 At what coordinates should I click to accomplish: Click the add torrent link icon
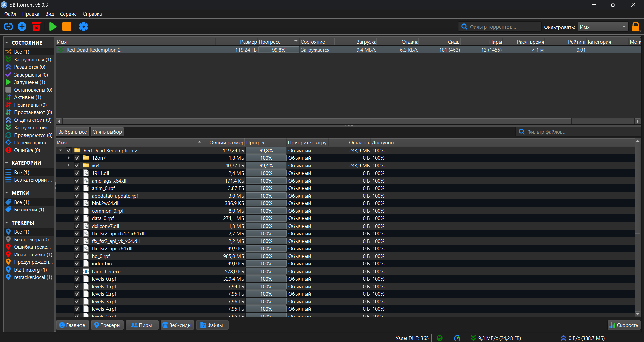(x=8, y=27)
